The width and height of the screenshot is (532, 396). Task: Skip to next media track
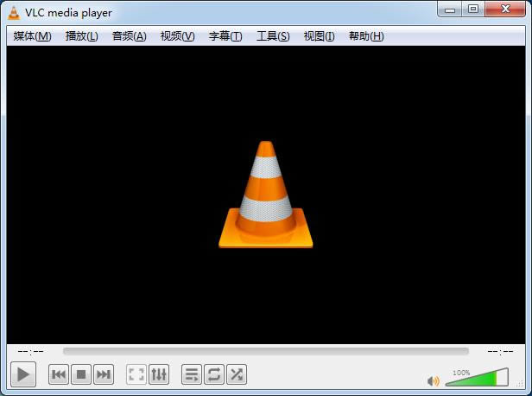coord(104,374)
